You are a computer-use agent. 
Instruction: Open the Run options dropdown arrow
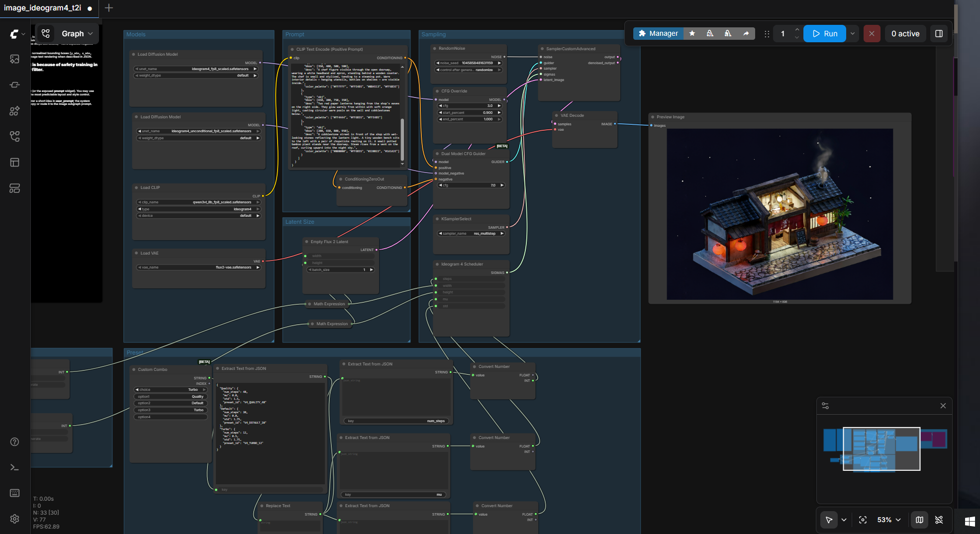(x=852, y=33)
